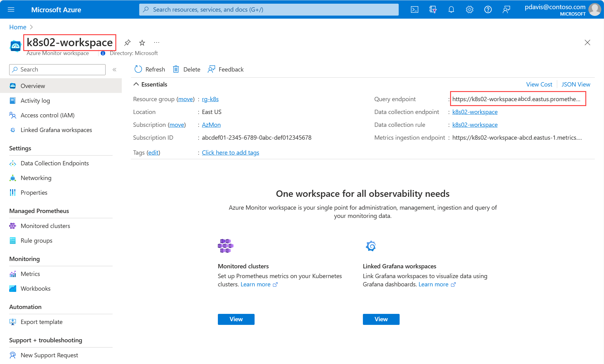
Task: Click the Workbooks icon
Action: tap(13, 288)
